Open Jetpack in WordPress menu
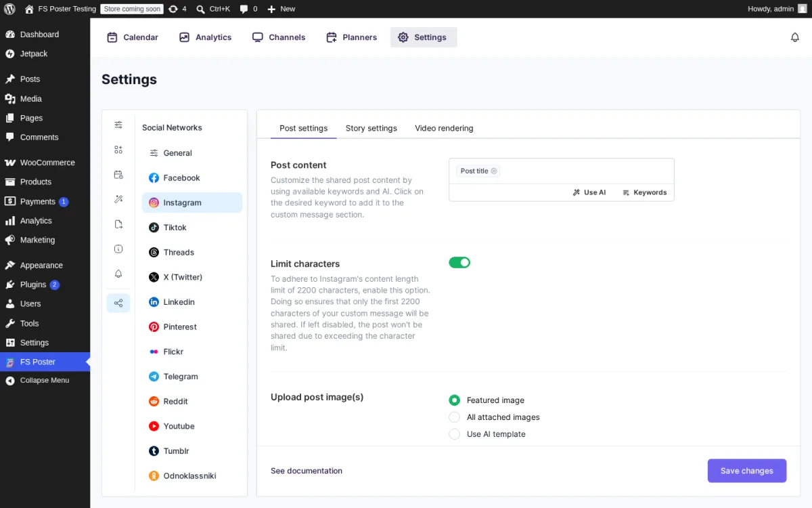812x508 pixels. 45,54
